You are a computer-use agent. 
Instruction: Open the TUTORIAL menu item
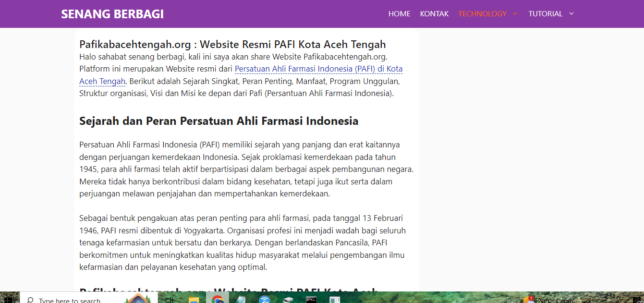pyautogui.click(x=546, y=14)
